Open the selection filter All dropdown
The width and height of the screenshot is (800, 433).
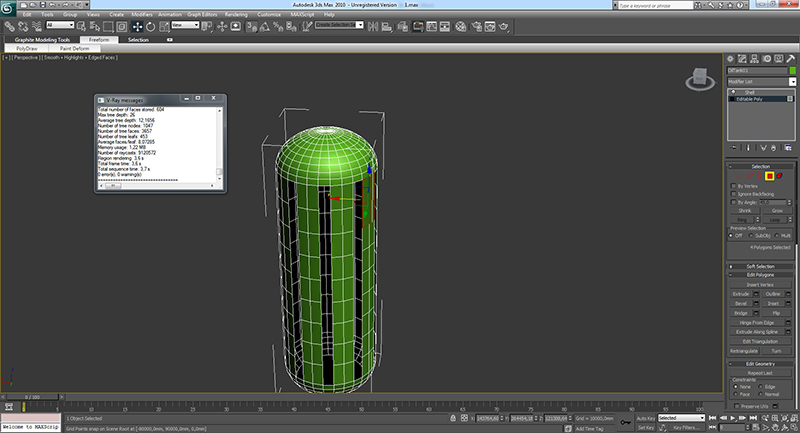coord(60,25)
